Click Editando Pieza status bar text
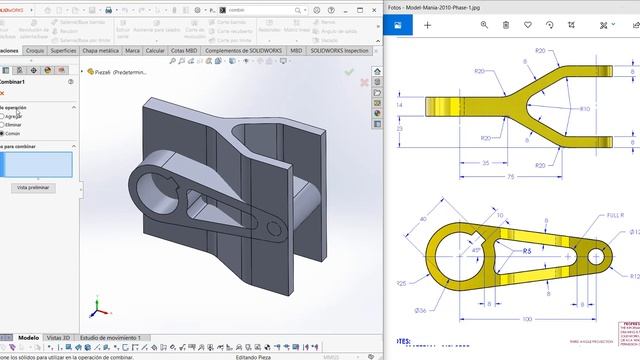 click(253, 357)
